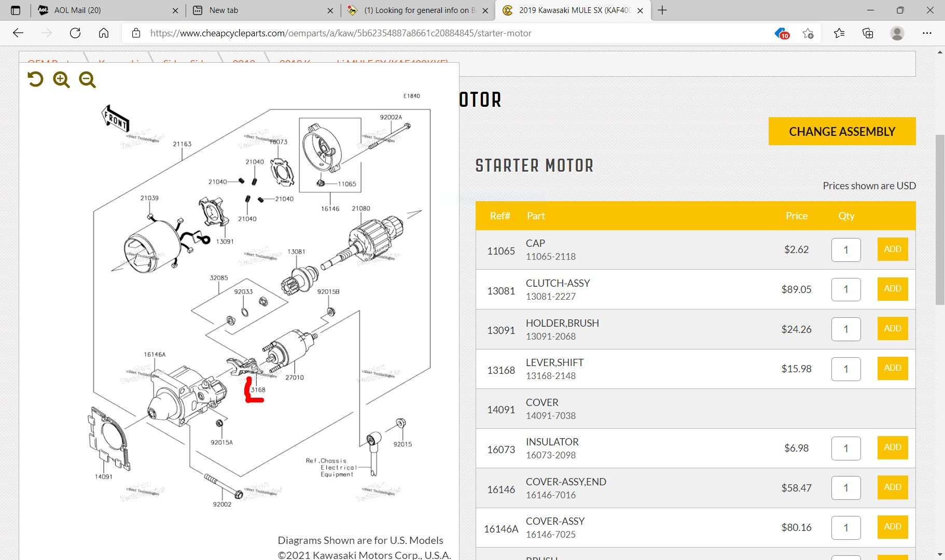The height and width of the screenshot is (560, 945).
Task: Close the Looking for general info tab
Action: (485, 10)
